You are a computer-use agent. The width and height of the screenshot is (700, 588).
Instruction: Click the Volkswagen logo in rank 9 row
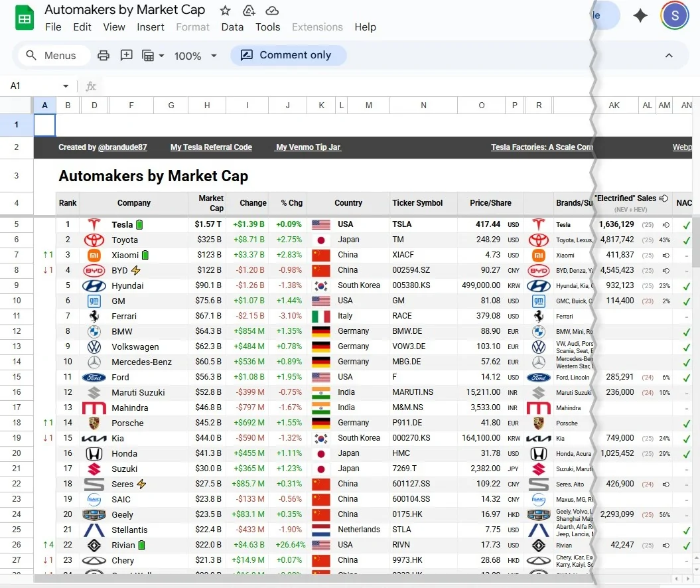coord(94,346)
